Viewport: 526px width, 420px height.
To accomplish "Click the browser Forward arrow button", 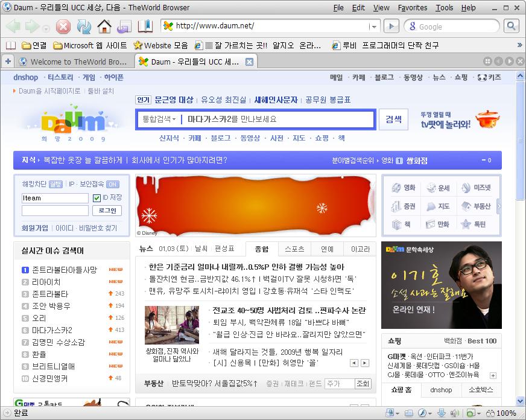I will [x=32, y=26].
